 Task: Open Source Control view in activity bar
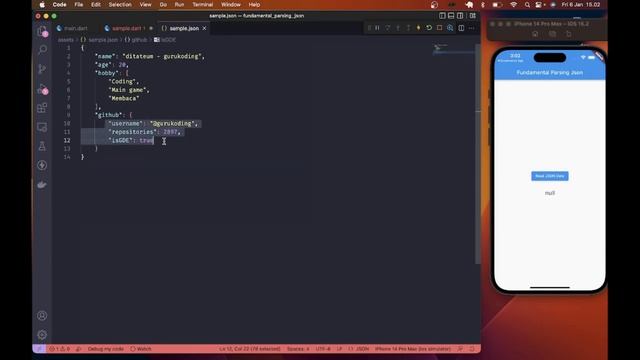(x=42, y=69)
